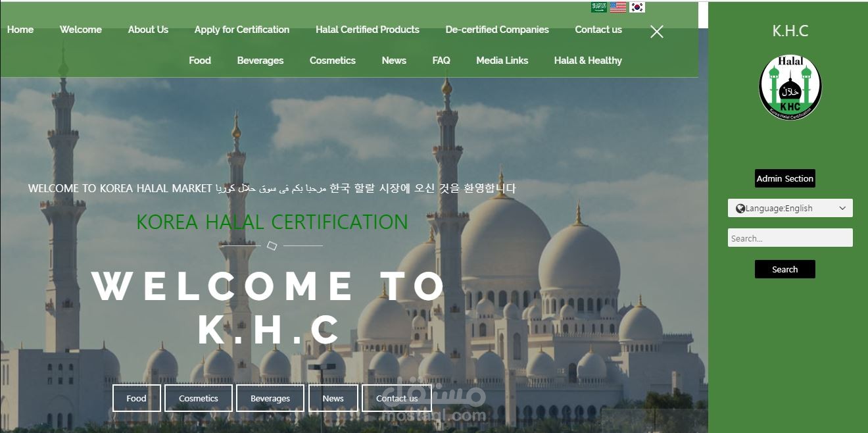Open Contact us in top navigation
Viewport: 868px width, 433px height.
(x=598, y=30)
